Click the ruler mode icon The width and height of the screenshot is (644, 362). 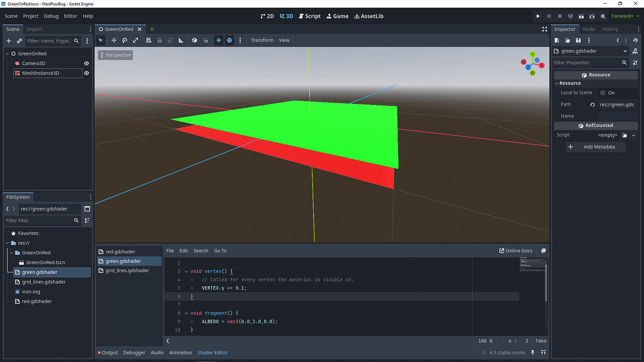tap(181, 40)
